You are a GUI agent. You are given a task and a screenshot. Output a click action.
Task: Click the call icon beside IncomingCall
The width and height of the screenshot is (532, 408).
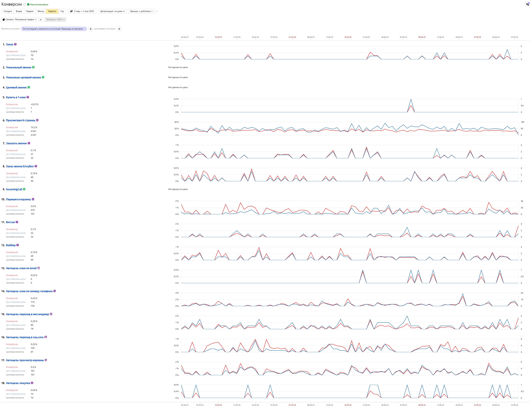24,189
